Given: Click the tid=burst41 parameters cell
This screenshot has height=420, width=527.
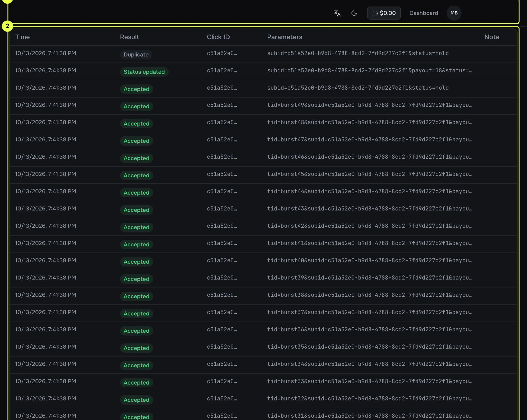Looking at the screenshot, I should point(370,243).
